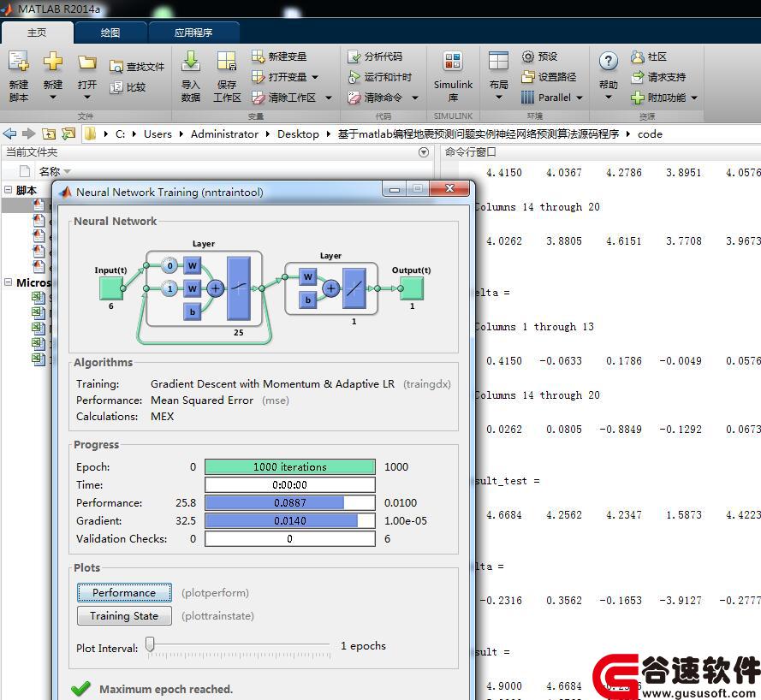Click 查找文件 (Find Files)

coord(137,67)
